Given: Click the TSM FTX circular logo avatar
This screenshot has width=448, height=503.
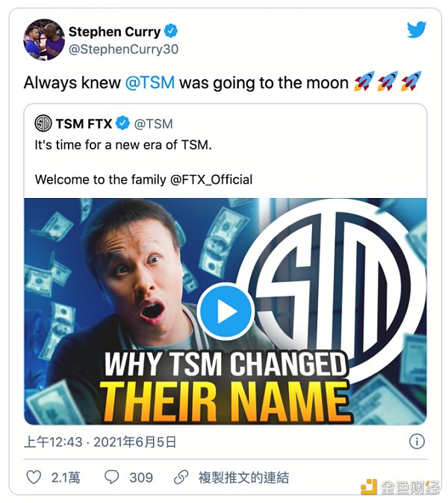Looking at the screenshot, I should pos(43,123).
